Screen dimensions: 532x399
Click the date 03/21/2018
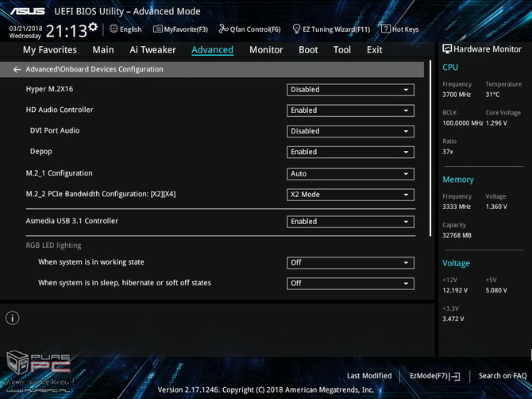point(25,28)
